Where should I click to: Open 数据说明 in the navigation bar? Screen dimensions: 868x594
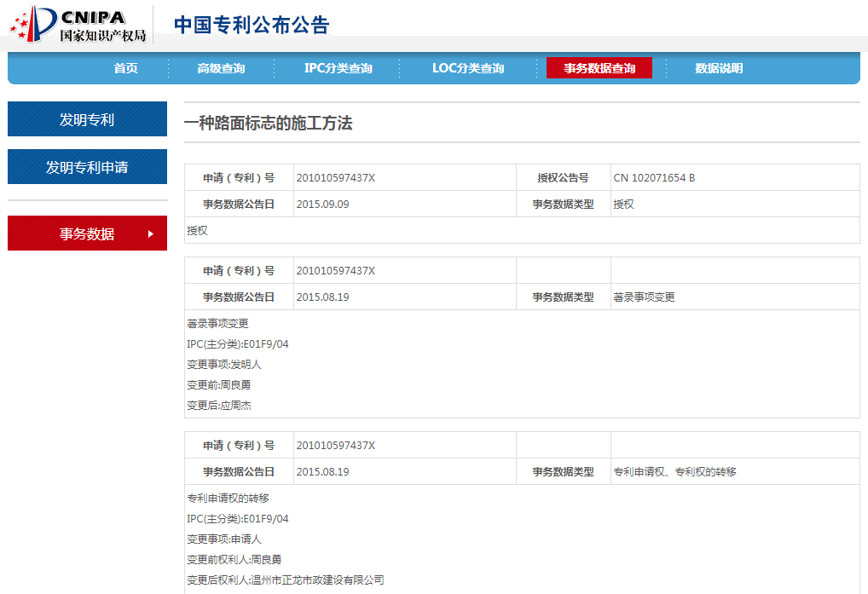[718, 68]
